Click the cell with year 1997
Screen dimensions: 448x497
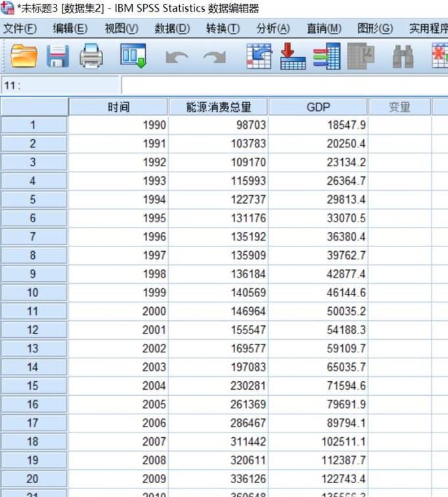118,255
